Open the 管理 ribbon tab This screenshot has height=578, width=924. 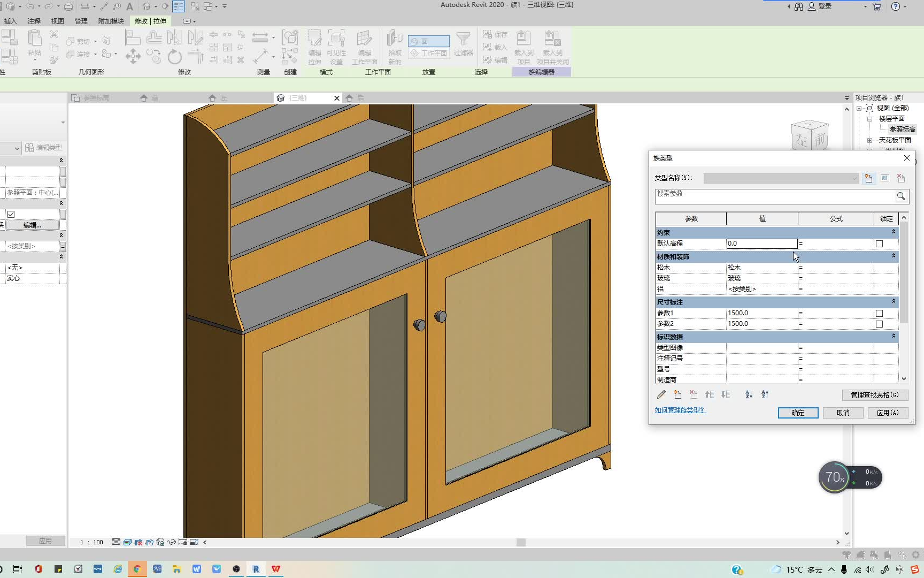click(x=81, y=21)
